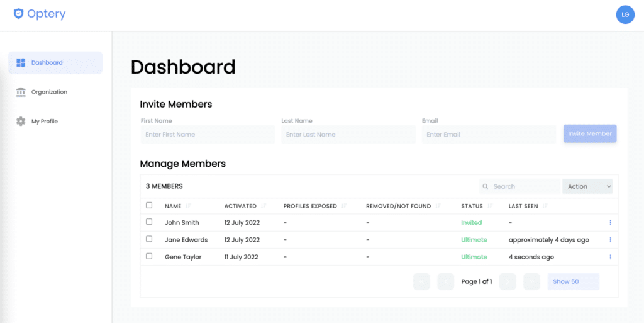Open the LG user avatar menu
The width and height of the screenshot is (644, 323).
pyautogui.click(x=625, y=14)
